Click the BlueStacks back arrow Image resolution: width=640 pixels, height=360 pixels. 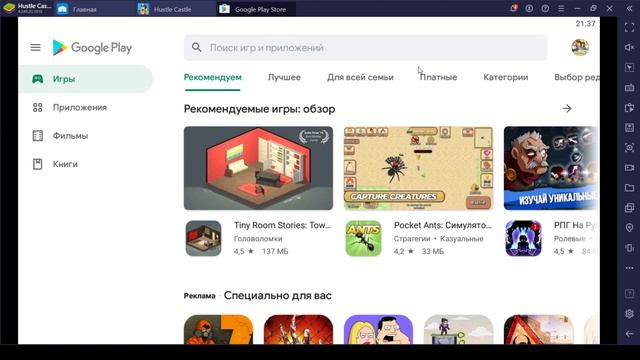(629, 334)
